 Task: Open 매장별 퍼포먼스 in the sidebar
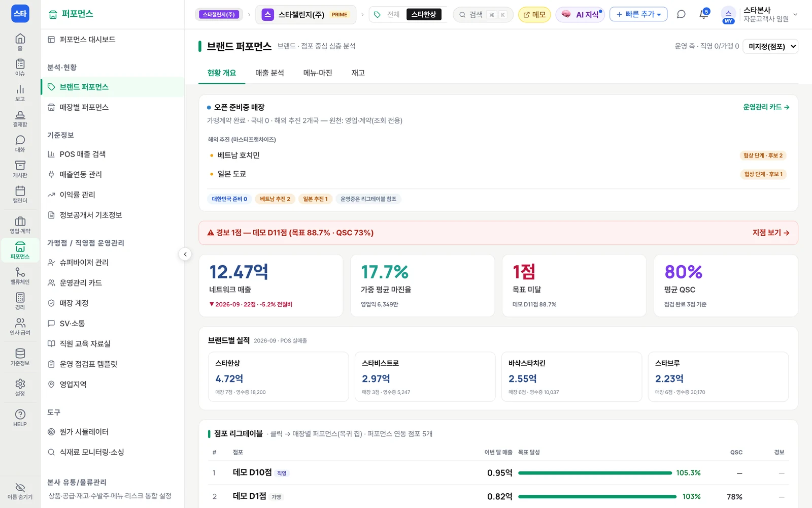coord(113,107)
